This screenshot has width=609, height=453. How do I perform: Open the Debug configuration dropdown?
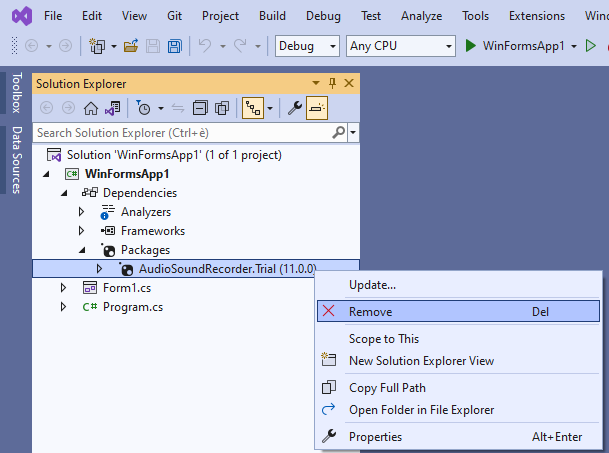tap(307, 46)
